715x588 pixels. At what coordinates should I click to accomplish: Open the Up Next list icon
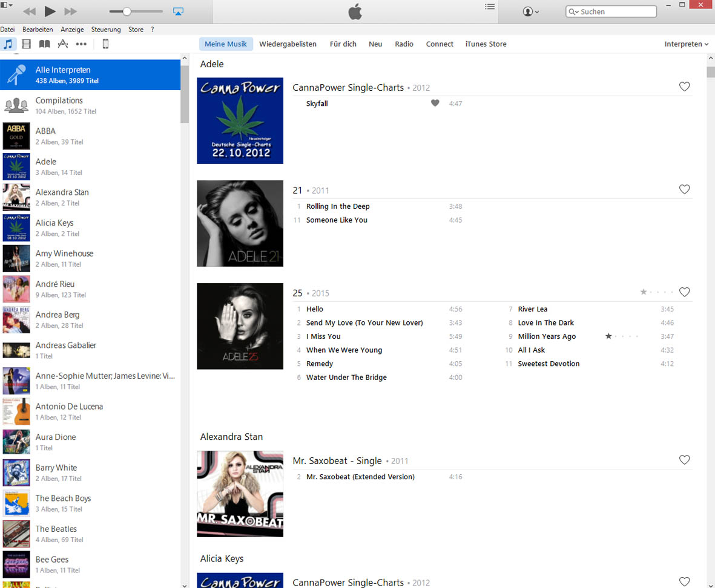490,7
